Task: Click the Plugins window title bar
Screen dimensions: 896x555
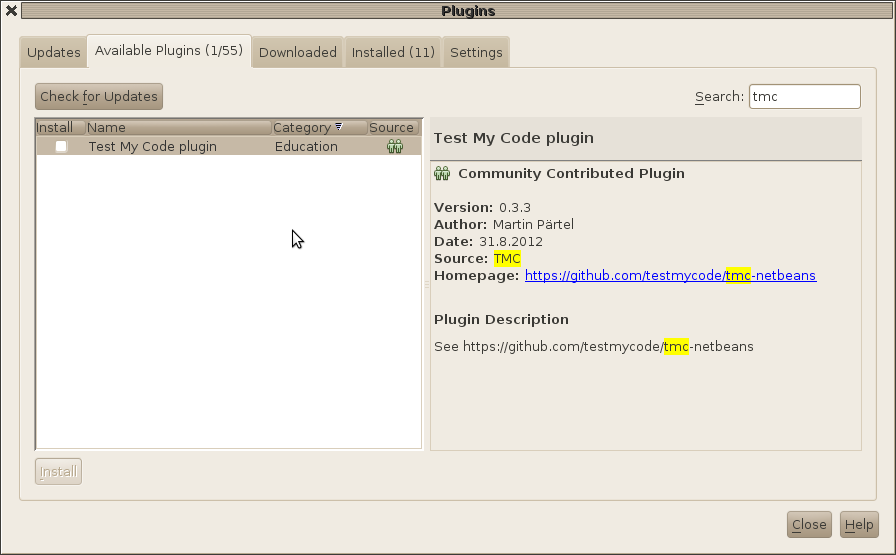Action: [457, 11]
